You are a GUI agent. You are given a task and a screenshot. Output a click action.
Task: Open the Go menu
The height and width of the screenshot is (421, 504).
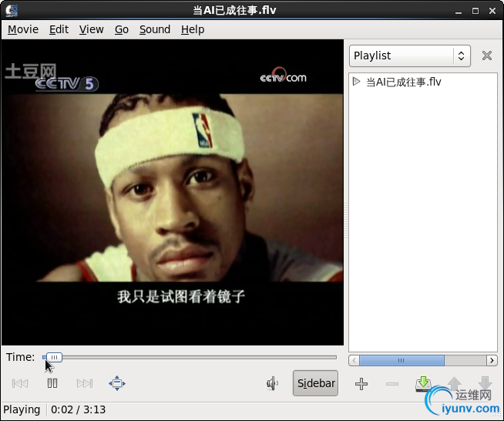122,29
